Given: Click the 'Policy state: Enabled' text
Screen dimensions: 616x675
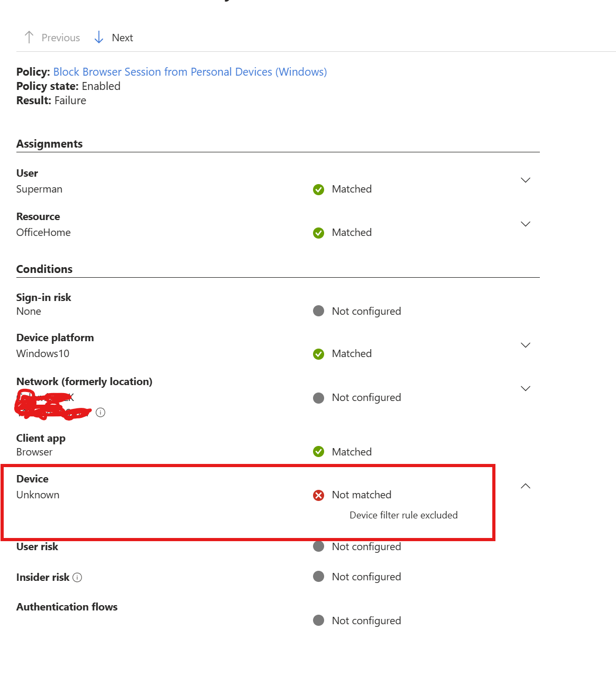Looking at the screenshot, I should click(68, 86).
